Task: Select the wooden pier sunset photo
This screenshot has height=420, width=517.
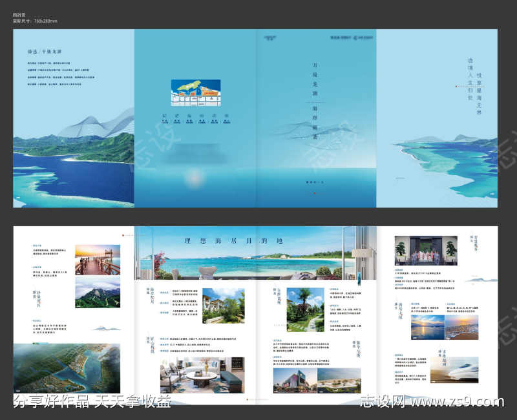Action: tap(98, 260)
